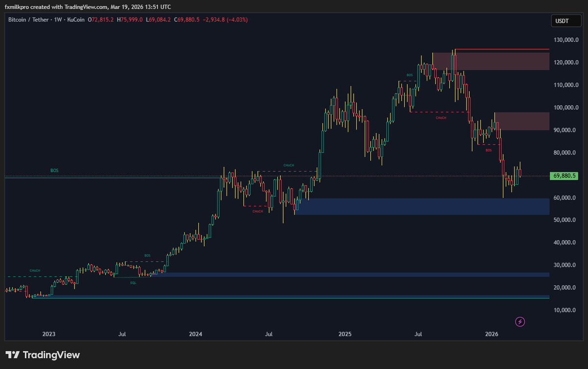Click the high value H75,999.0
Screen dimensions: 588x369
[129, 20]
